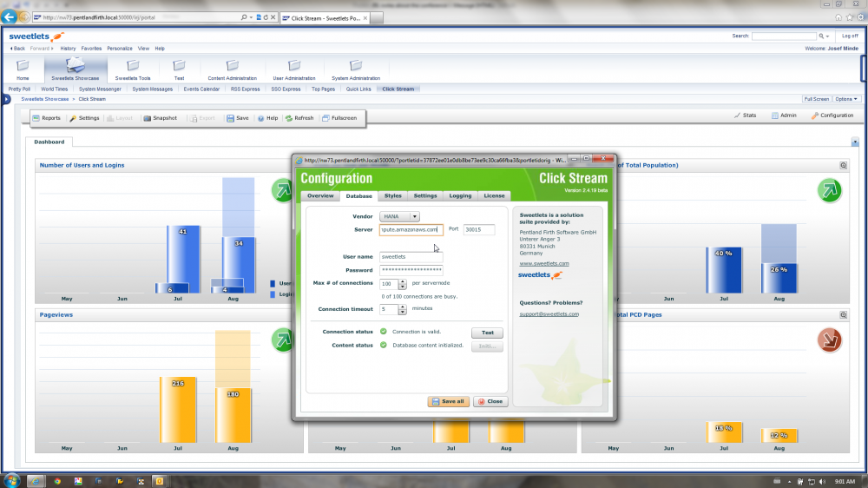Click the Log off button

tap(850, 36)
